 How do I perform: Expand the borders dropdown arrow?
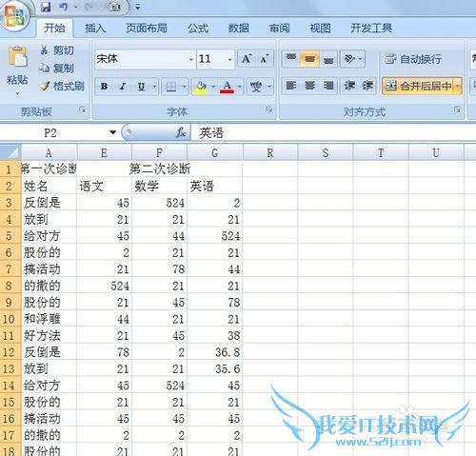(185, 87)
